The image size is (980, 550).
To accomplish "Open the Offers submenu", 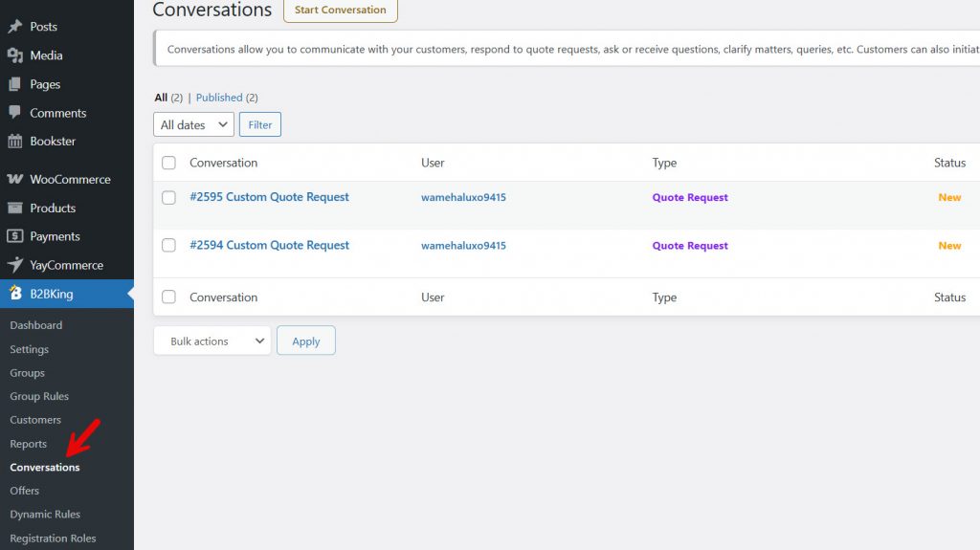I will pos(24,491).
